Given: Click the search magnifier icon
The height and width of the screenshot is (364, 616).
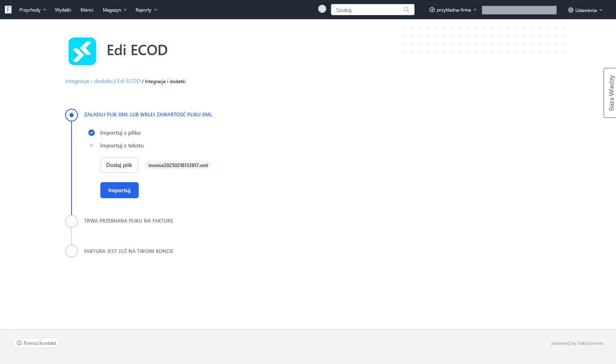Looking at the screenshot, I should coord(407,10).
